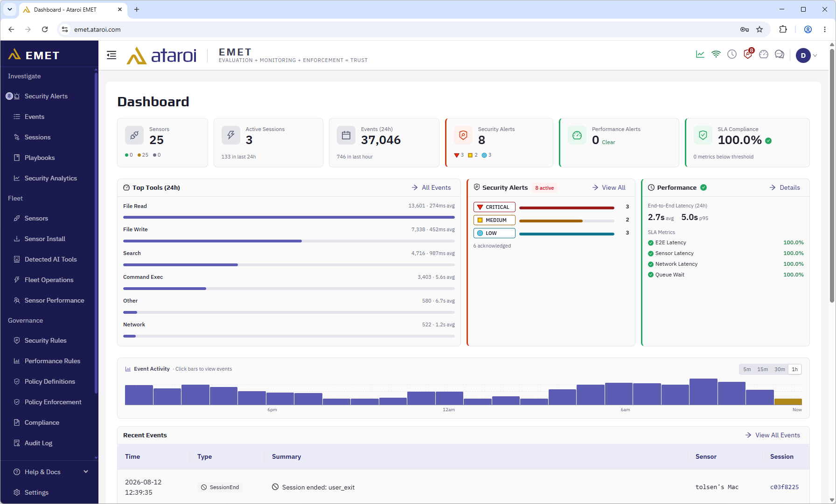Open Performance Details link
The width and height of the screenshot is (836, 504).
click(x=785, y=187)
